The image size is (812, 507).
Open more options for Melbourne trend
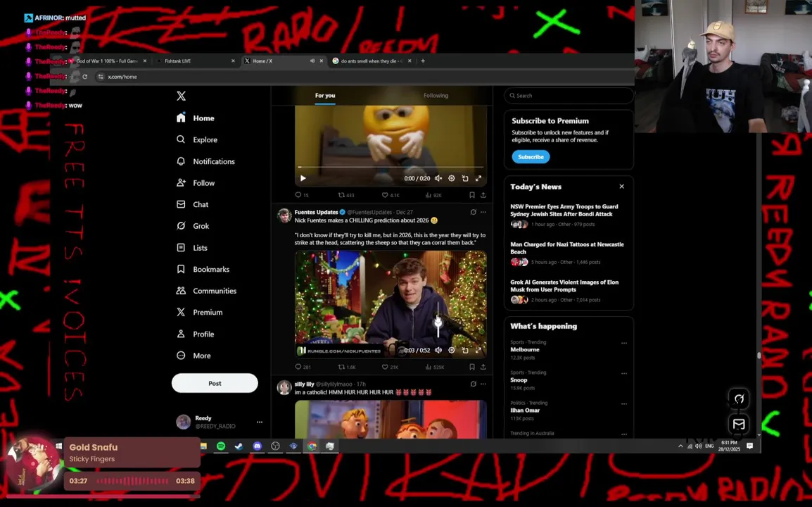pos(624,343)
